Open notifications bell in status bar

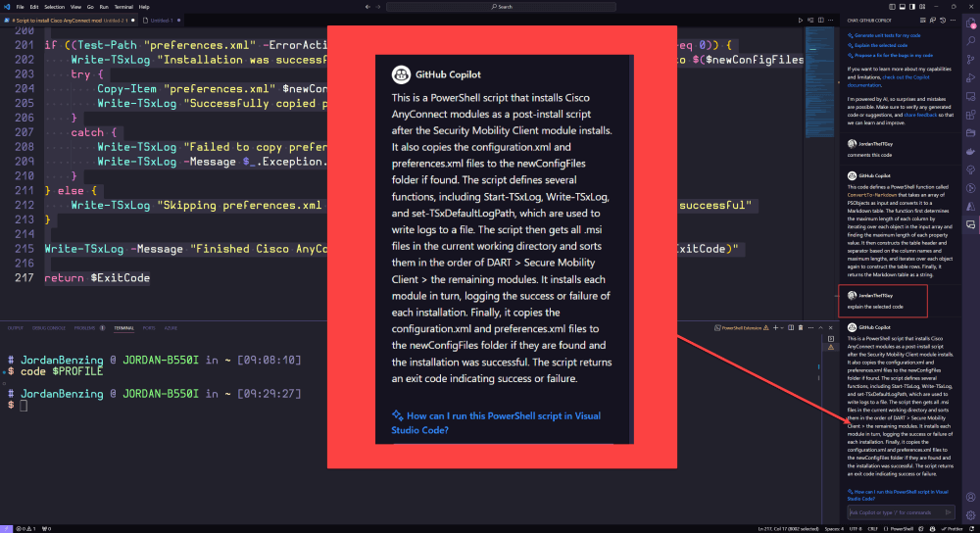coord(972,529)
